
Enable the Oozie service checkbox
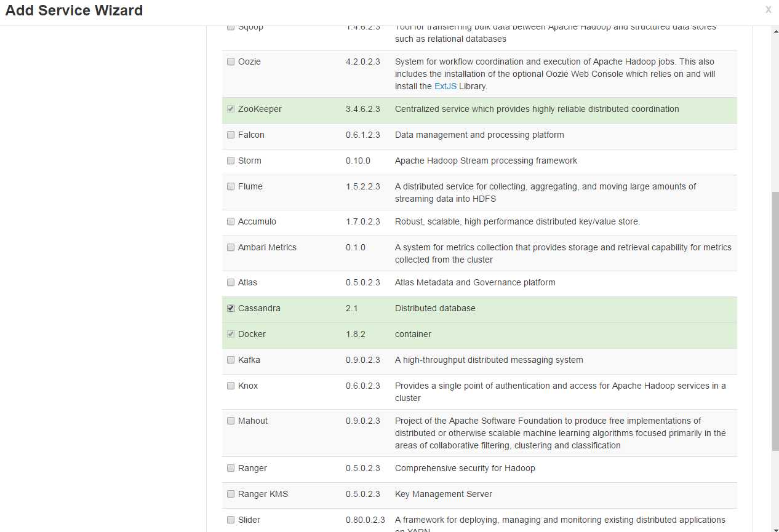coord(231,62)
